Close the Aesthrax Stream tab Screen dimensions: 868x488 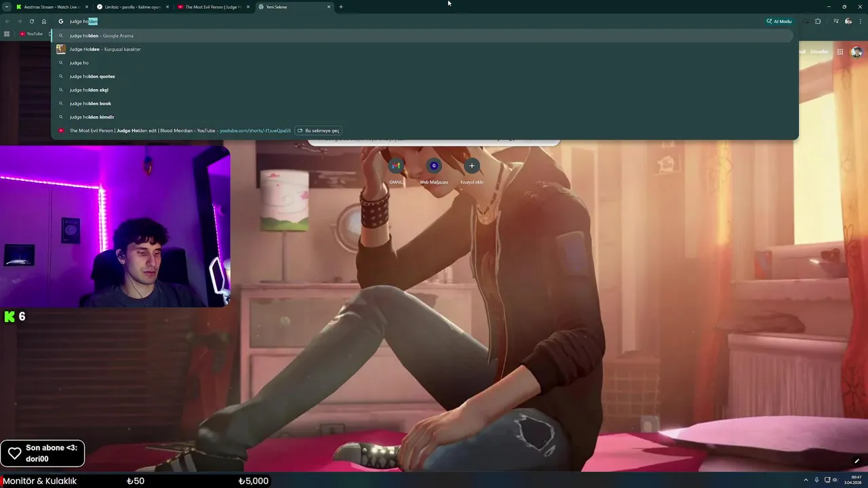[x=85, y=7]
